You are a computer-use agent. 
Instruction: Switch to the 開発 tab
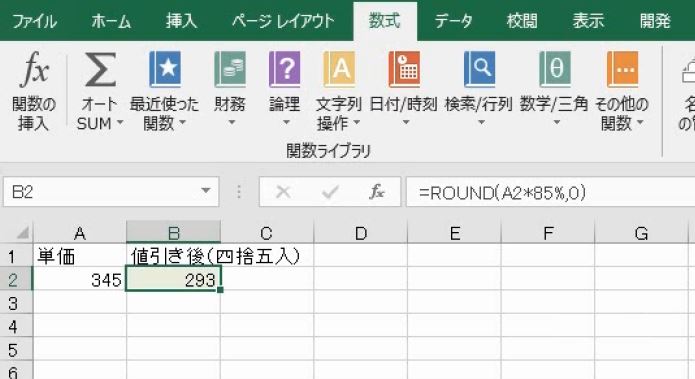[655, 21]
